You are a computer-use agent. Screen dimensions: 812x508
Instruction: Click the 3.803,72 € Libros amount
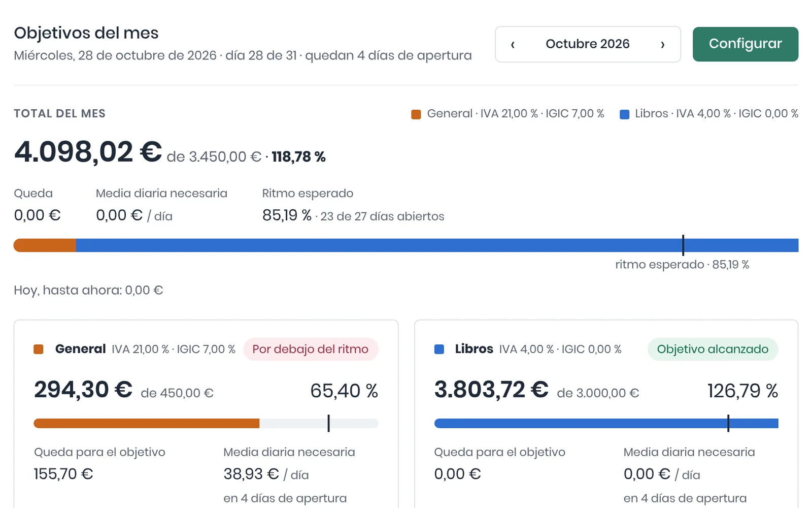491,390
